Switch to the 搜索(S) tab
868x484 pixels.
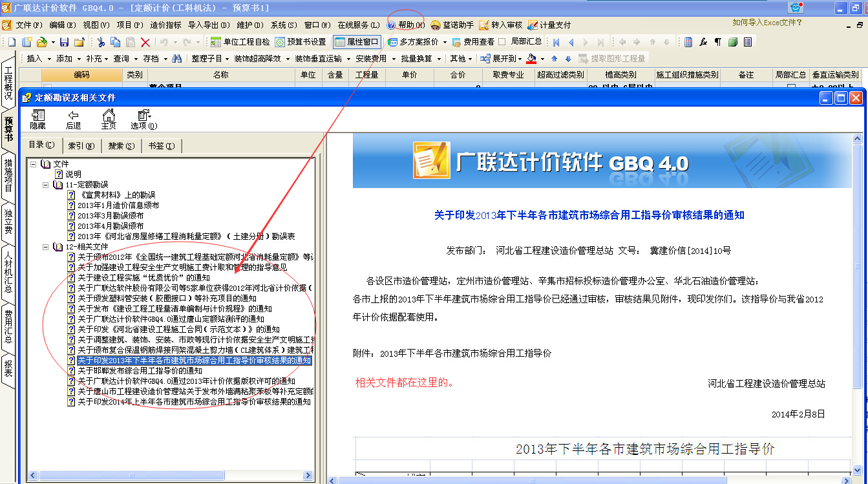click(121, 145)
